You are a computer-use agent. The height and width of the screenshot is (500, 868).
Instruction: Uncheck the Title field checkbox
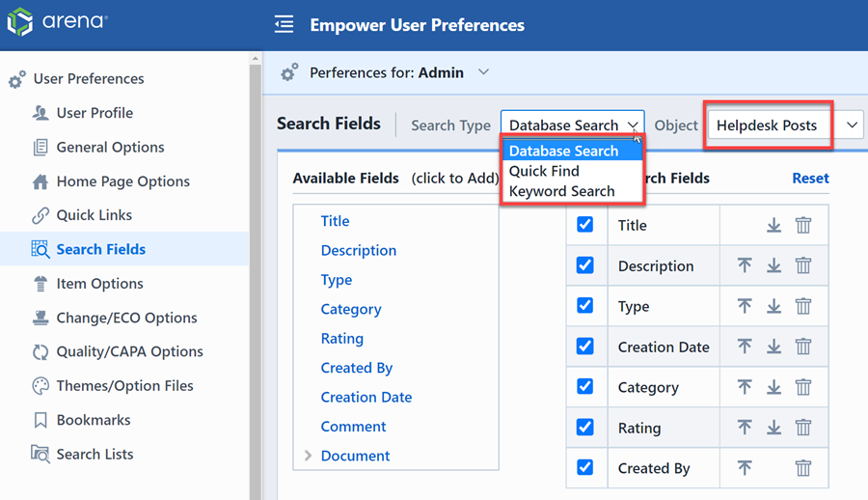tap(585, 225)
